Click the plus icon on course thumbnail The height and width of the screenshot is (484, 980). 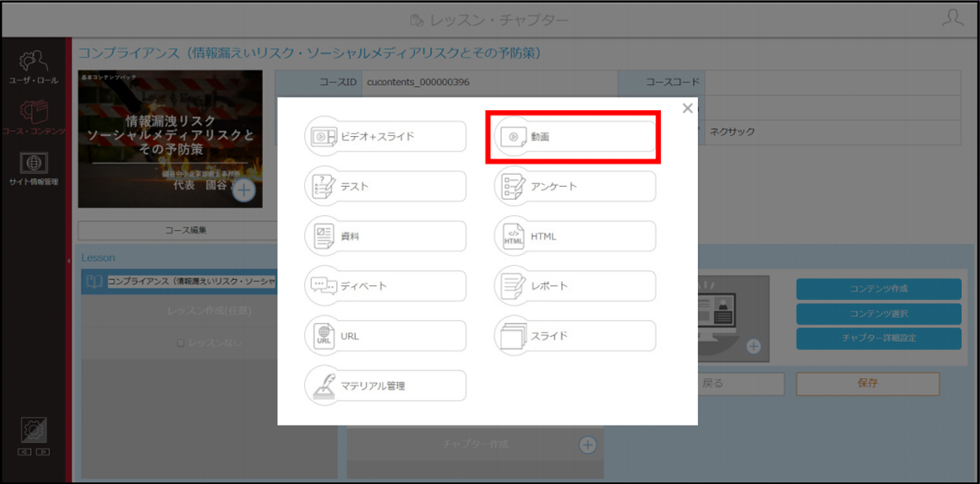point(244,191)
